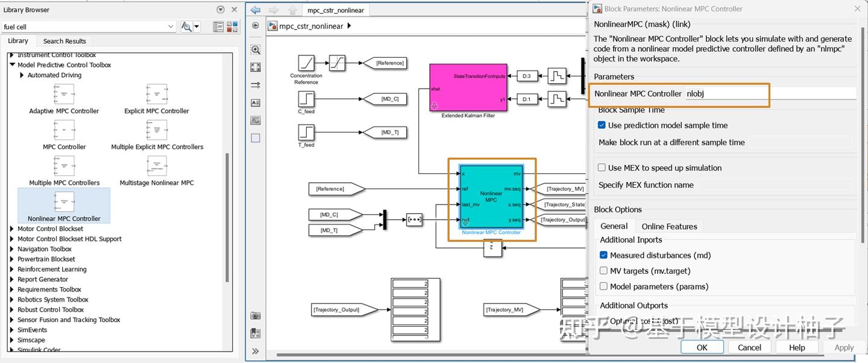Click the Fit-to-view icon in the palette
The height and width of the screenshot is (363, 868).
click(255, 67)
